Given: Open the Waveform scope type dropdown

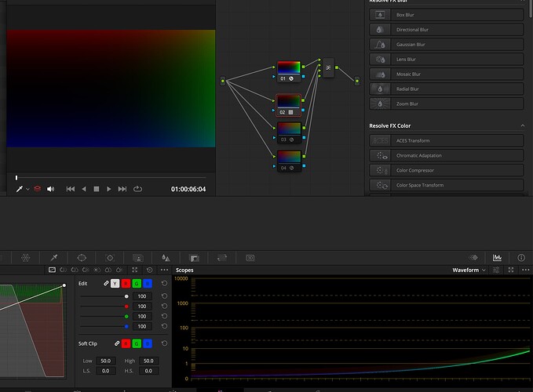Looking at the screenshot, I should point(469,270).
